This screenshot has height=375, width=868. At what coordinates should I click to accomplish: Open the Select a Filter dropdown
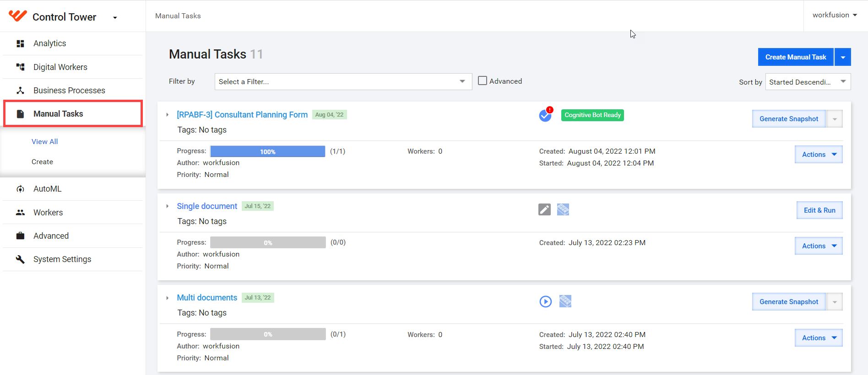tap(343, 81)
